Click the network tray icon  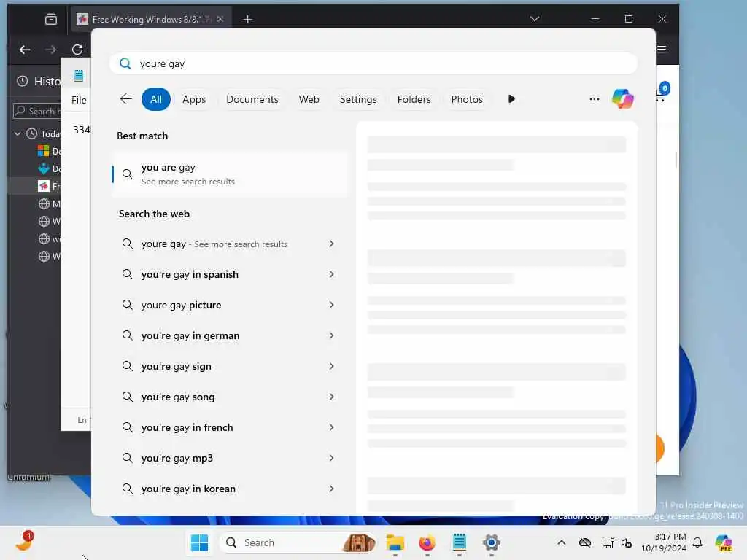point(608,542)
